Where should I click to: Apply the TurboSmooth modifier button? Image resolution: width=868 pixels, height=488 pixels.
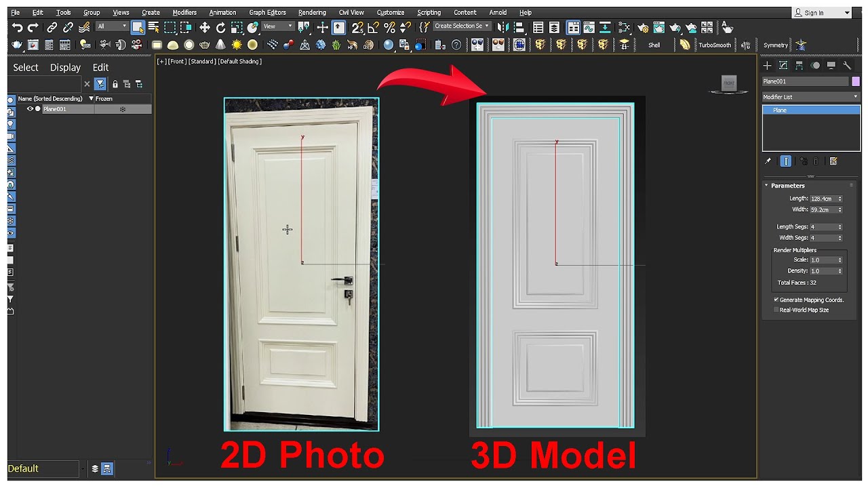[715, 45]
